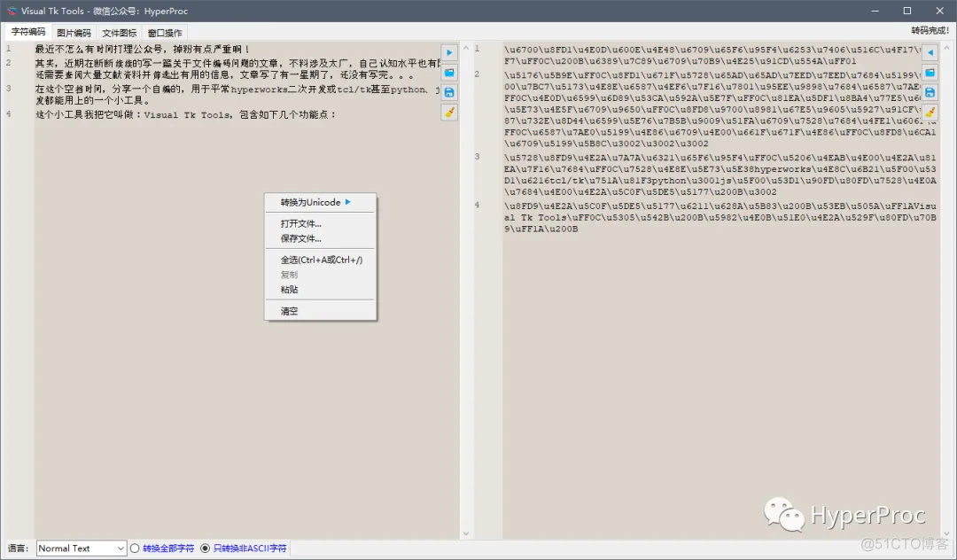The image size is (957, 560).
Task: Expand the 转换为Unicode submenu arrow
Action: [348, 202]
